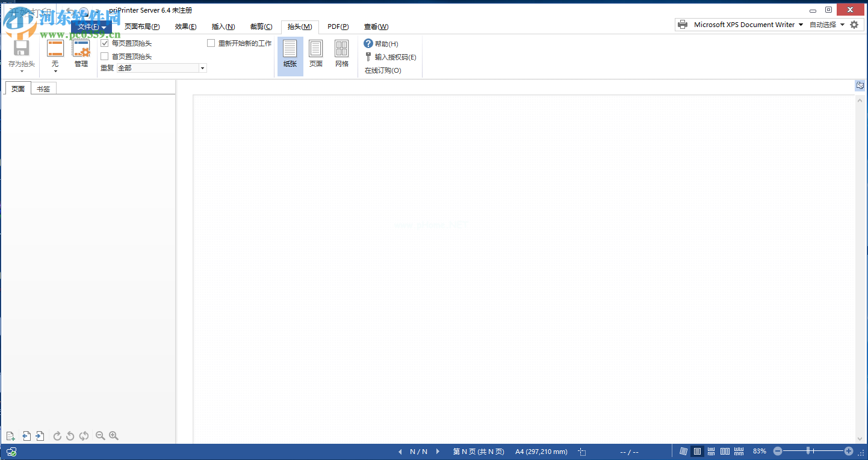Open 帮助(H) help

381,44
